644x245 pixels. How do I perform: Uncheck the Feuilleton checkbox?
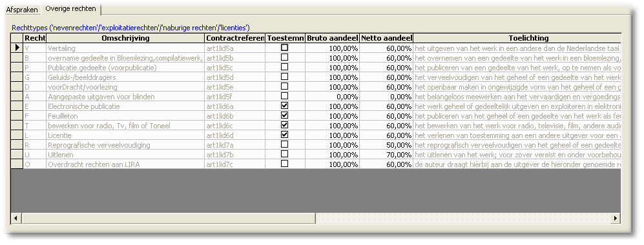pos(284,115)
